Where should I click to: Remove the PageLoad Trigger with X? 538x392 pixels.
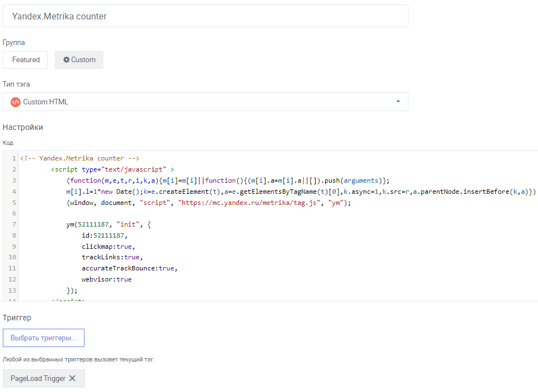click(x=72, y=378)
